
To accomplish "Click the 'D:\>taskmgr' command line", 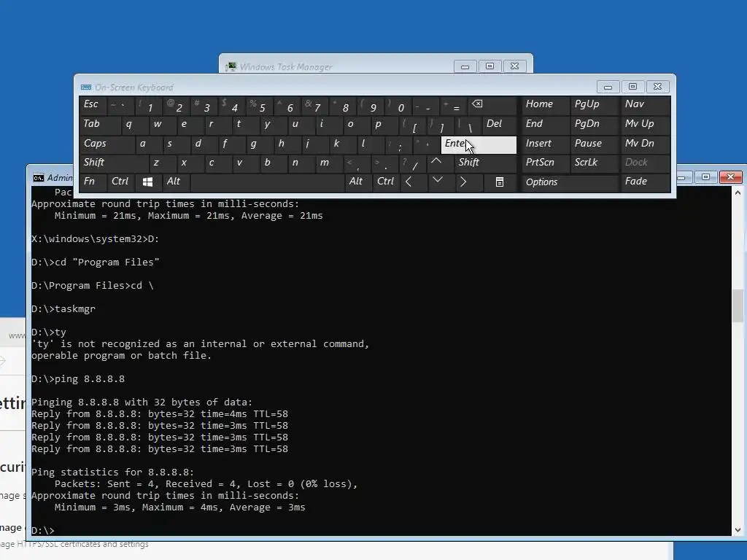I will pos(63,309).
